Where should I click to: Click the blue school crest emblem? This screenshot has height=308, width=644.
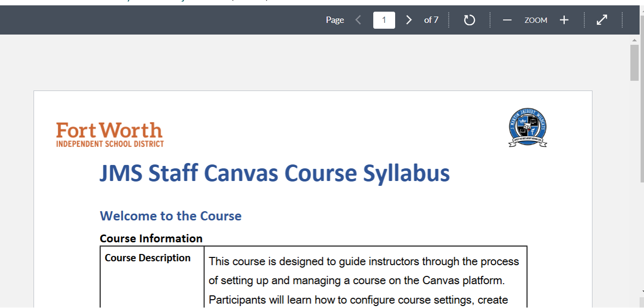pos(528,127)
